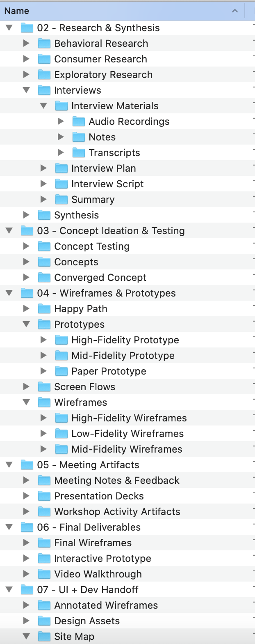Click the High-Fidelity Prototype folder icon
This screenshot has height=644, width=255.
coord(61,340)
